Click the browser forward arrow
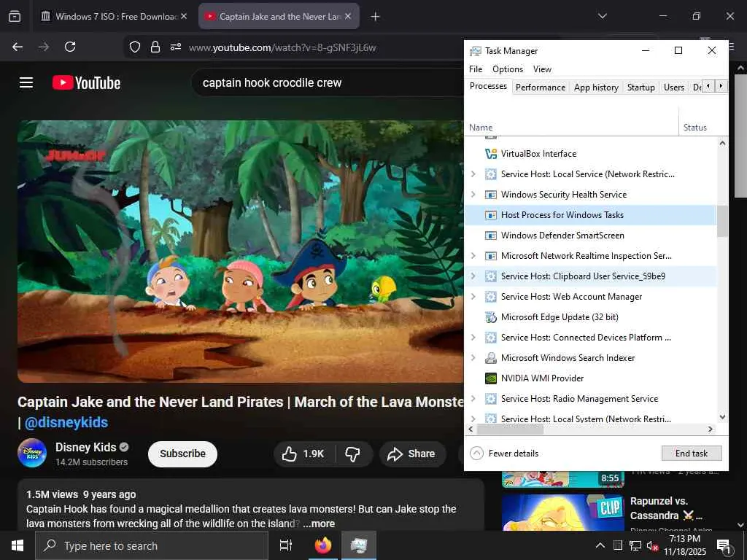 44,47
